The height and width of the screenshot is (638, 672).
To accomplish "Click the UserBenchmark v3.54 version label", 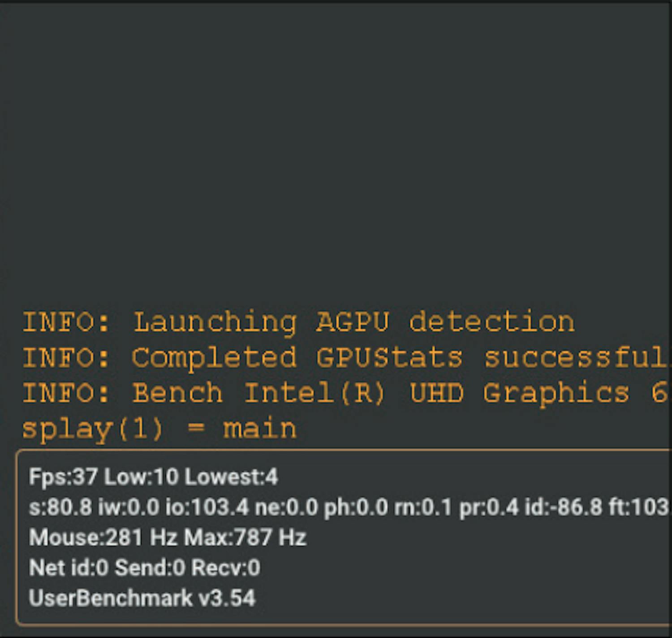I will (x=142, y=598).
